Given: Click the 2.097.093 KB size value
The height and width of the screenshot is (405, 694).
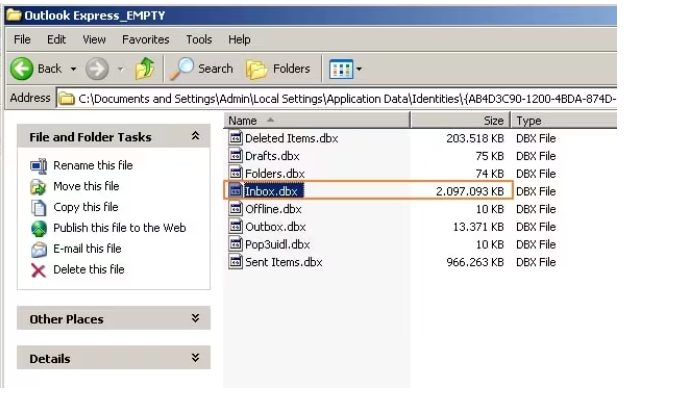Looking at the screenshot, I should click(x=470, y=191).
